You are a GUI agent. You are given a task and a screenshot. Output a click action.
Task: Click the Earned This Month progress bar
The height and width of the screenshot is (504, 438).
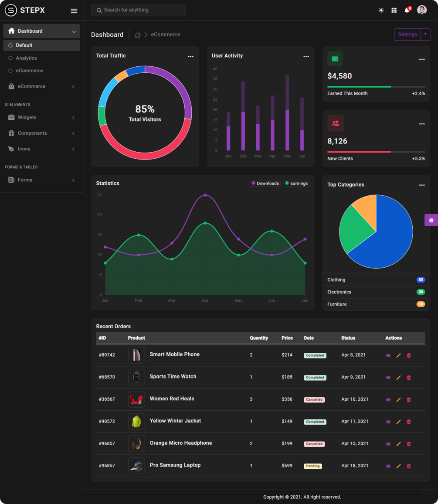[376, 87]
